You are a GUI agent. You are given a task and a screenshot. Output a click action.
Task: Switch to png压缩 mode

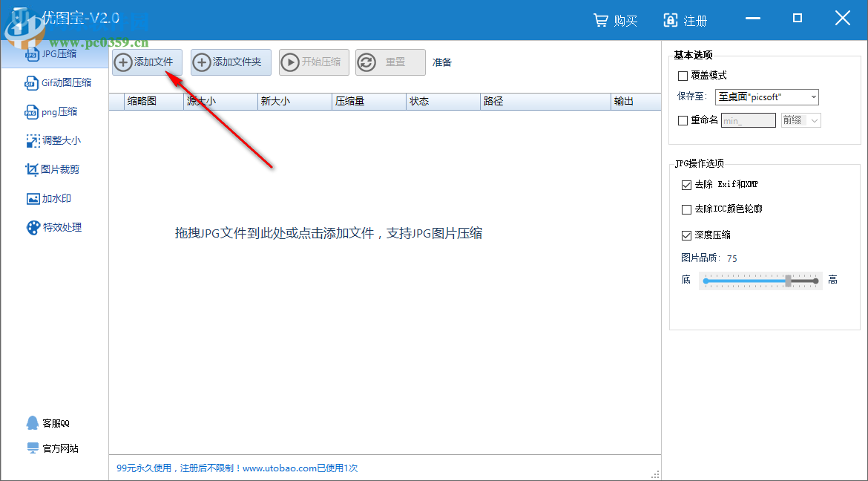coord(51,112)
